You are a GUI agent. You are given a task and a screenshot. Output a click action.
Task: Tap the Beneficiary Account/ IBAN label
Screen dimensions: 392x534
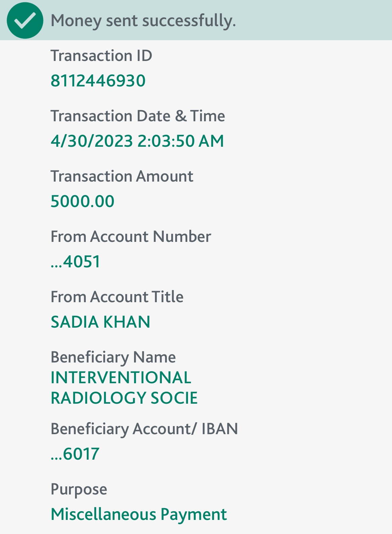point(144,429)
